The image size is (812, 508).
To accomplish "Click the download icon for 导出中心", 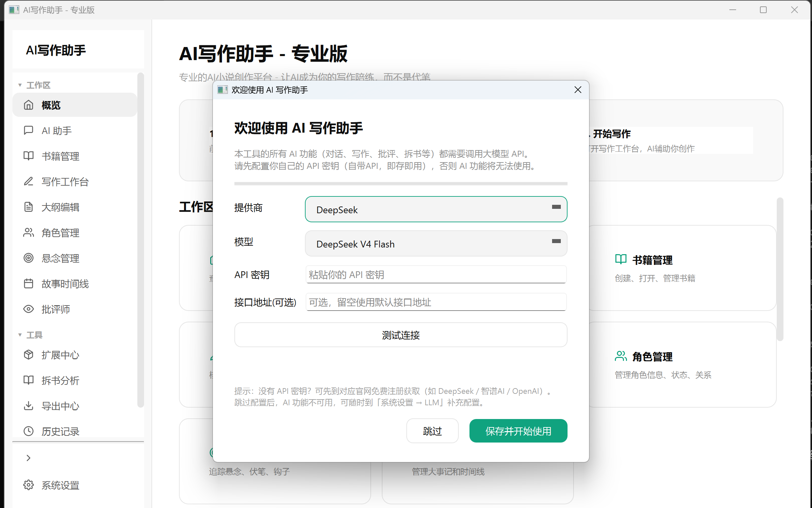I will click(x=29, y=406).
